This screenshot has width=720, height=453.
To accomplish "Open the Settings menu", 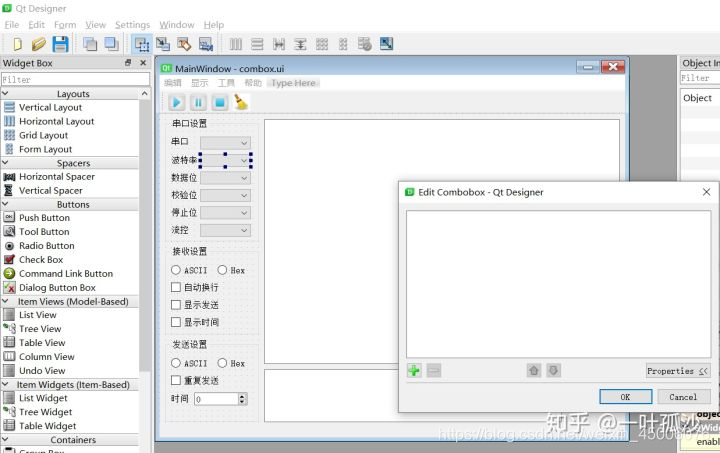I will tap(132, 25).
